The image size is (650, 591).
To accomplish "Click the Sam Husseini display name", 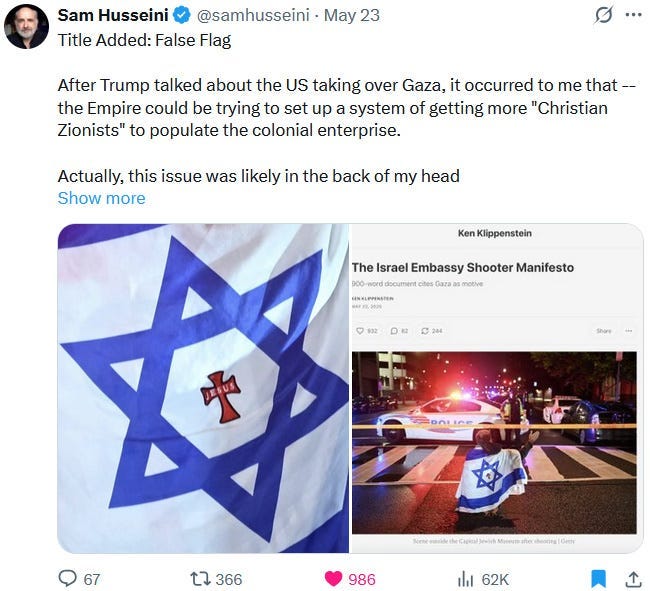I will (113, 15).
